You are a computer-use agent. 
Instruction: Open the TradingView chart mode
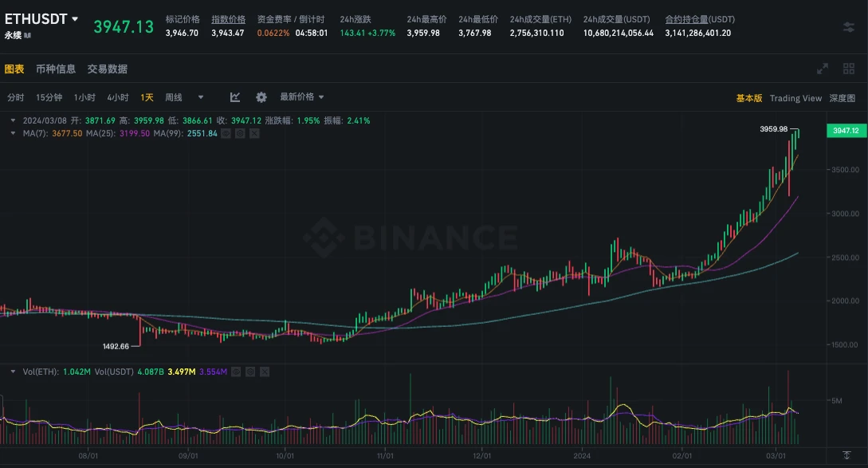[x=795, y=97]
